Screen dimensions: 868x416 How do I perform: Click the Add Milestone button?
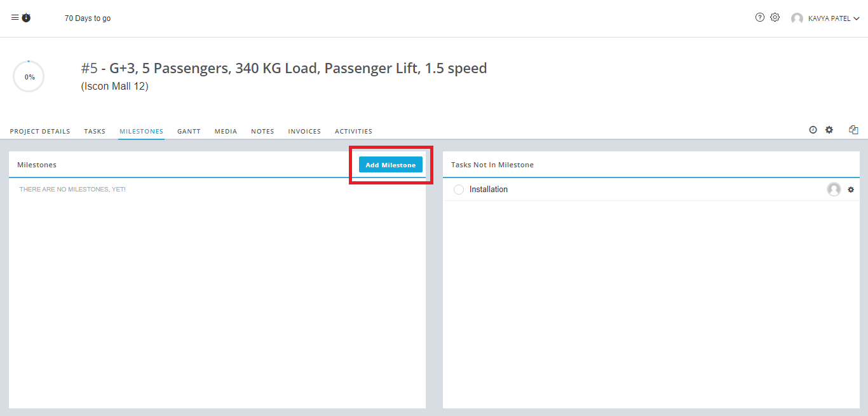391,165
